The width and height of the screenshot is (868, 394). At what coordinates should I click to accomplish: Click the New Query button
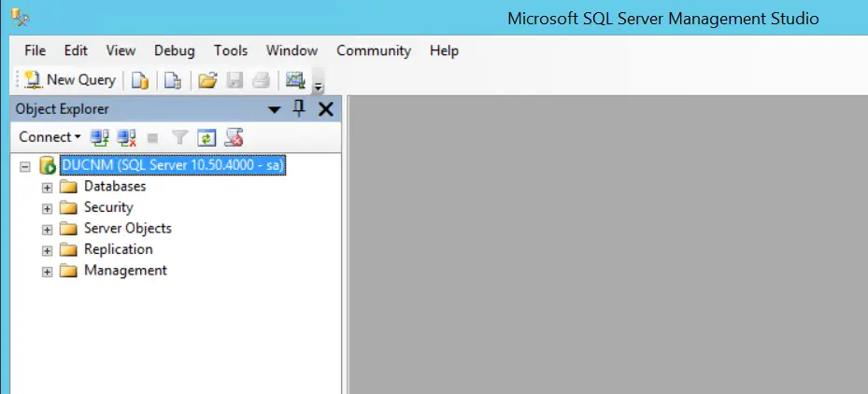[x=70, y=80]
